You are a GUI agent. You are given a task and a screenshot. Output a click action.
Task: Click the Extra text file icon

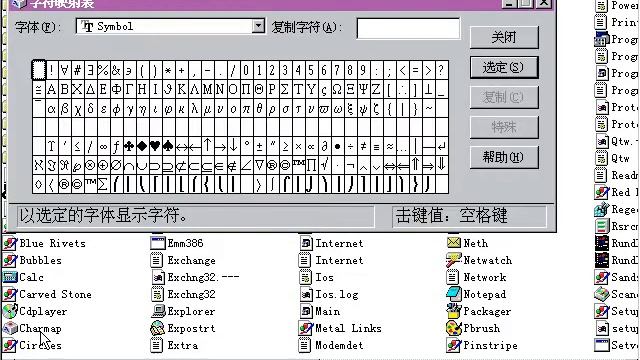pyautogui.click(x=157, y=345)
